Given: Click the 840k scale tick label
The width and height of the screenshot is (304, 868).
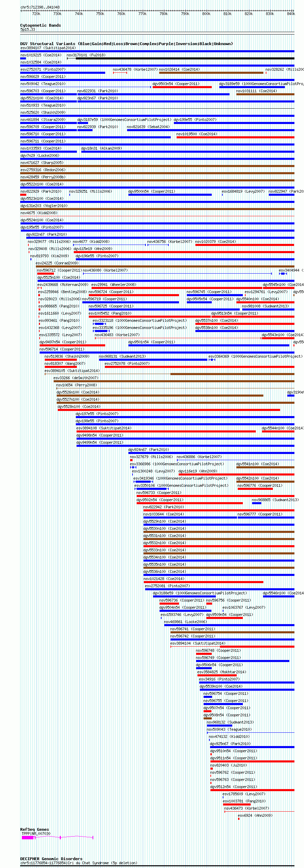Looking at the screenshot, I should (x=291, y=14).
